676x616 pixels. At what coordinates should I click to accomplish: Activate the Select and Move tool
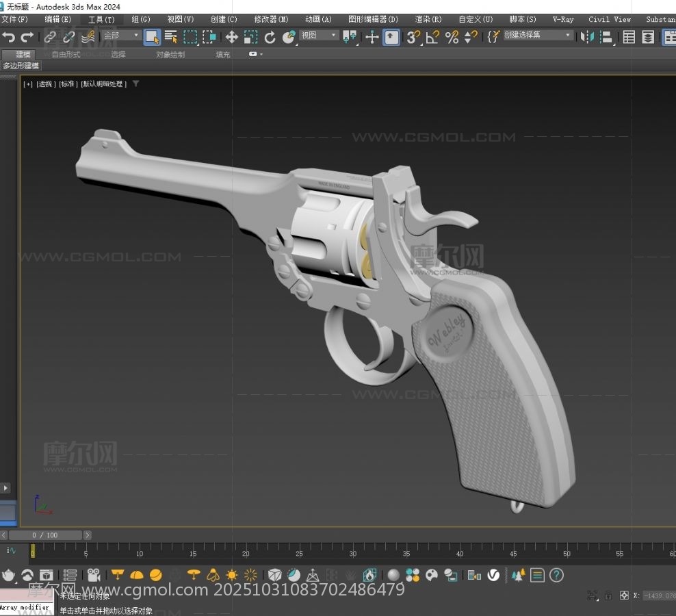[x=231, y=37]
